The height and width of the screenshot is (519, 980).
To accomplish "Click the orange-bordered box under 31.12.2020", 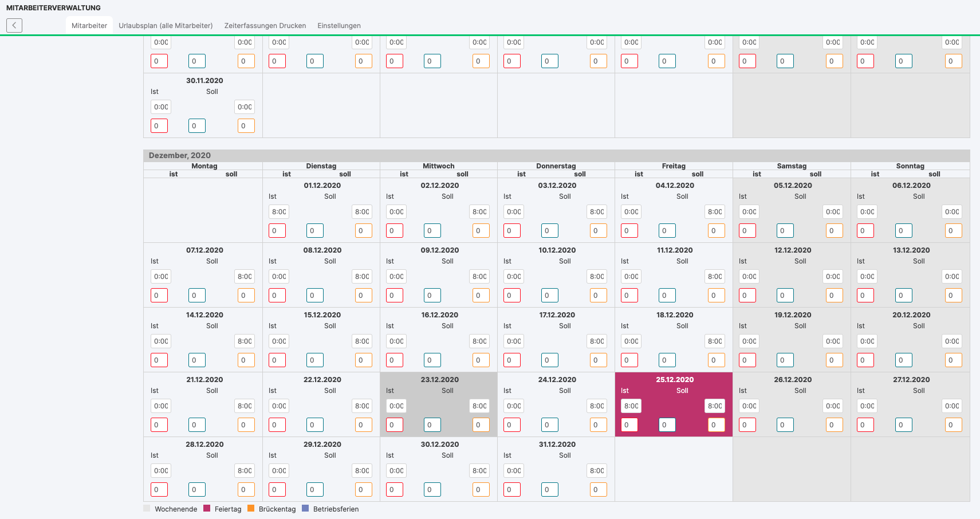I will pos(598,490).
